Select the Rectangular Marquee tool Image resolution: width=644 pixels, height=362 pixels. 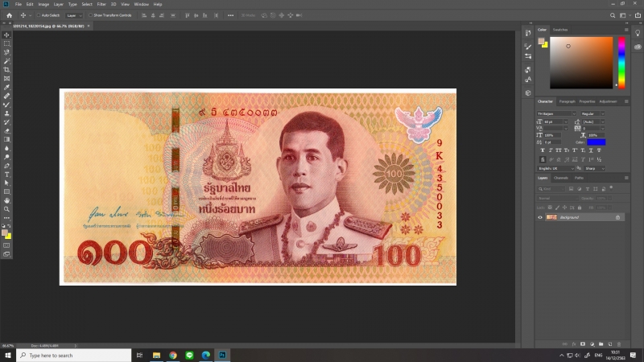point(6,43)
